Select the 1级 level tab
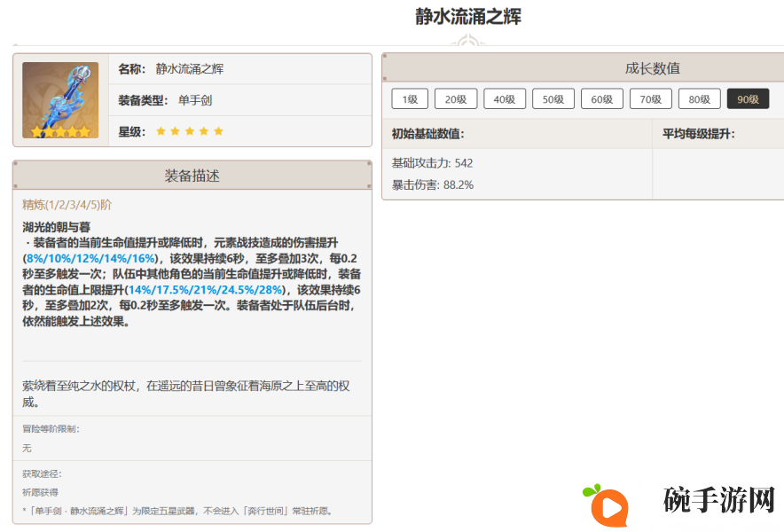 410,99
